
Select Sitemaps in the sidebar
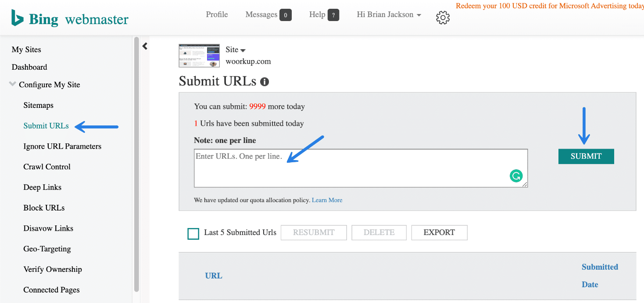[x=38, y=105]
